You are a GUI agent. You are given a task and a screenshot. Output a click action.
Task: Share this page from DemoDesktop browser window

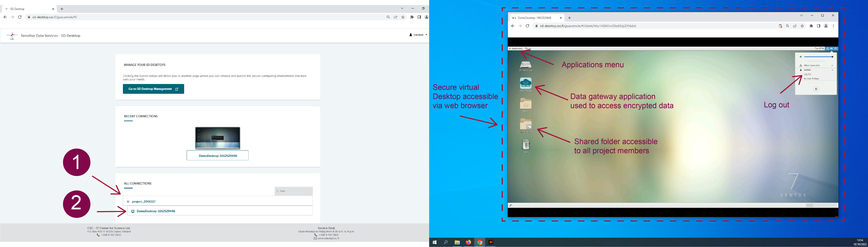[x=795, y=26]
